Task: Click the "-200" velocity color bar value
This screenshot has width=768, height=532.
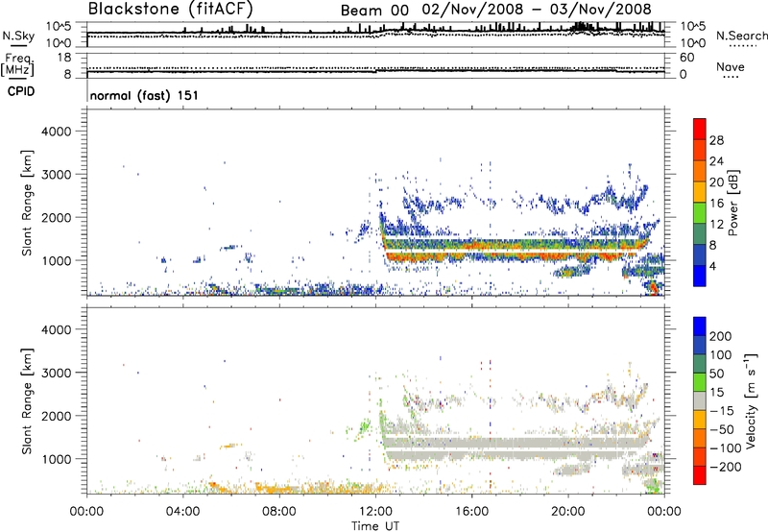Action: click(725, 467)
